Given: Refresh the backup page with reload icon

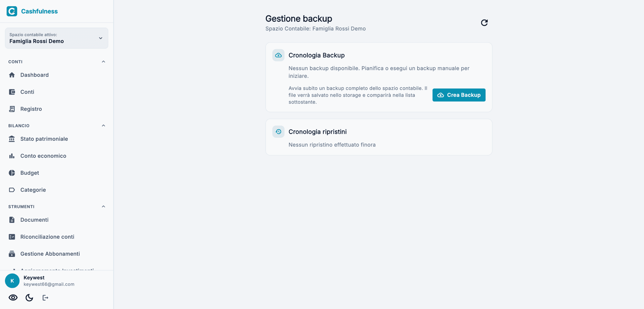Looking at the screenshot, I should 484,23.
